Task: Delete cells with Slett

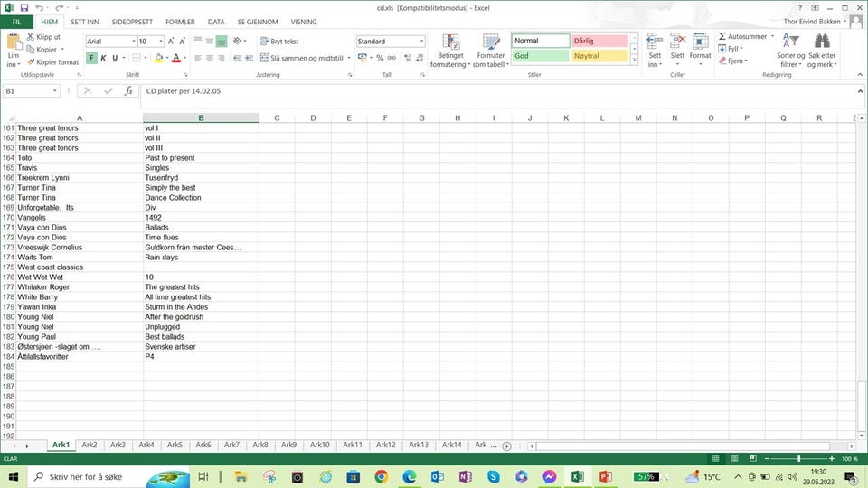Action: [677, 51]
